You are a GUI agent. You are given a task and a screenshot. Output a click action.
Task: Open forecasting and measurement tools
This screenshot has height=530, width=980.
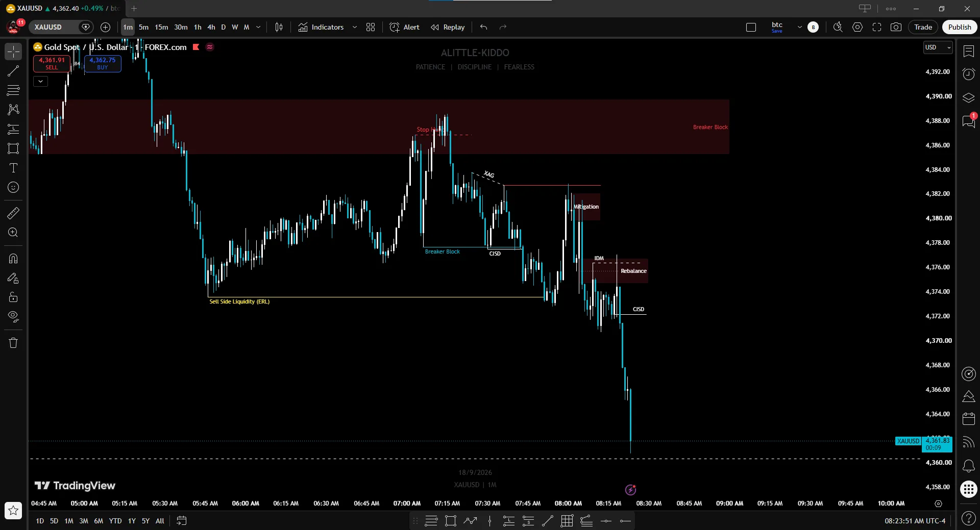pyautogui.click(x=13, y=129)
